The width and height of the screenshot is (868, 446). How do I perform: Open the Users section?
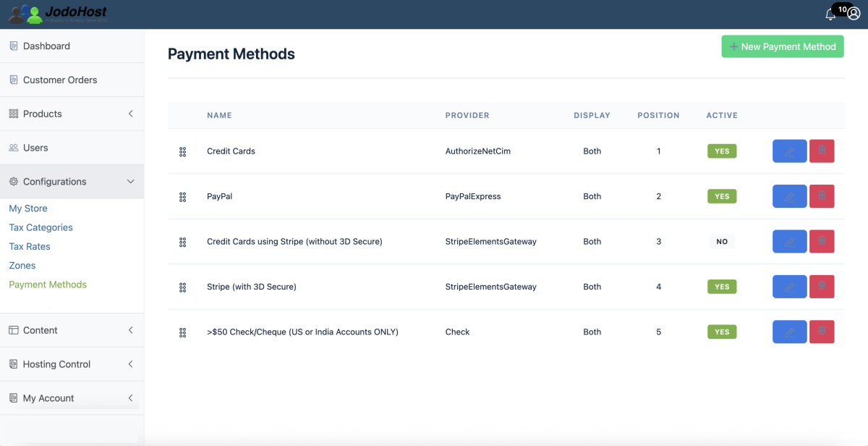72,148
